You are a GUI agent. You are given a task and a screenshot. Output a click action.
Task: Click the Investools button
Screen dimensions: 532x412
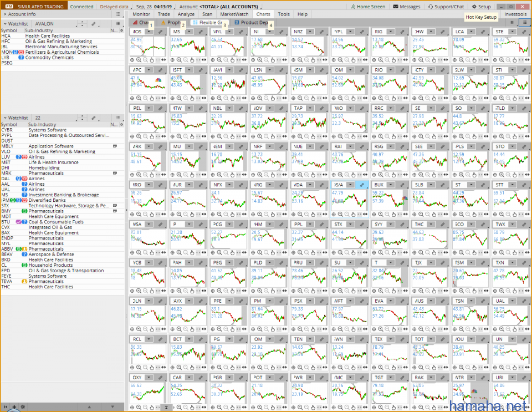515,14
